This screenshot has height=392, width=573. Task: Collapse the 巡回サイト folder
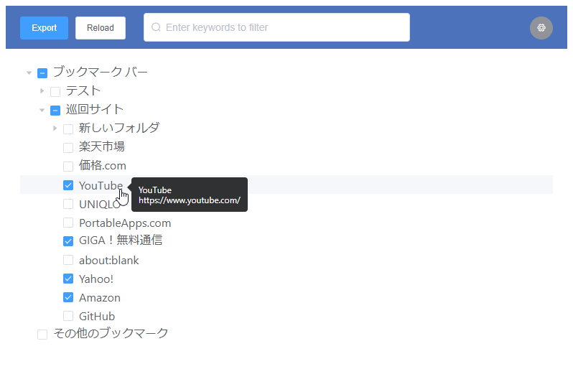(x=42, y=110)
